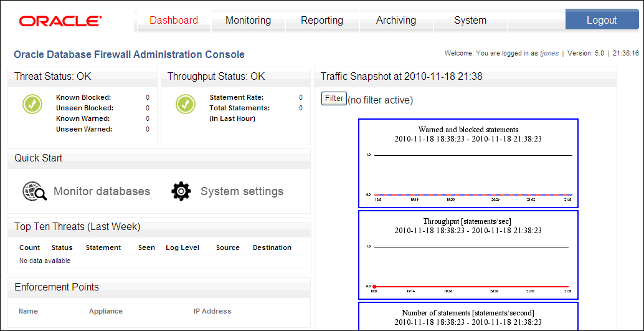Click the Threat Status: OK heading
This screenshot has width=644, height=331.
[53, 77]
